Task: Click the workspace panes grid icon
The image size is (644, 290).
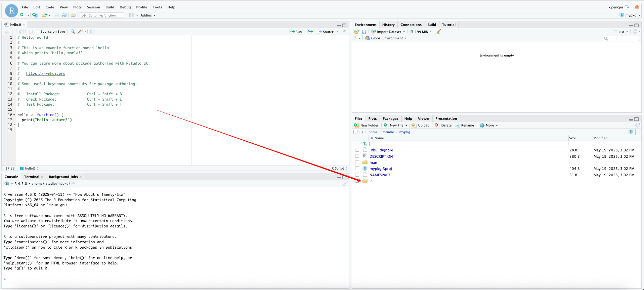Action: pos(132,15)
